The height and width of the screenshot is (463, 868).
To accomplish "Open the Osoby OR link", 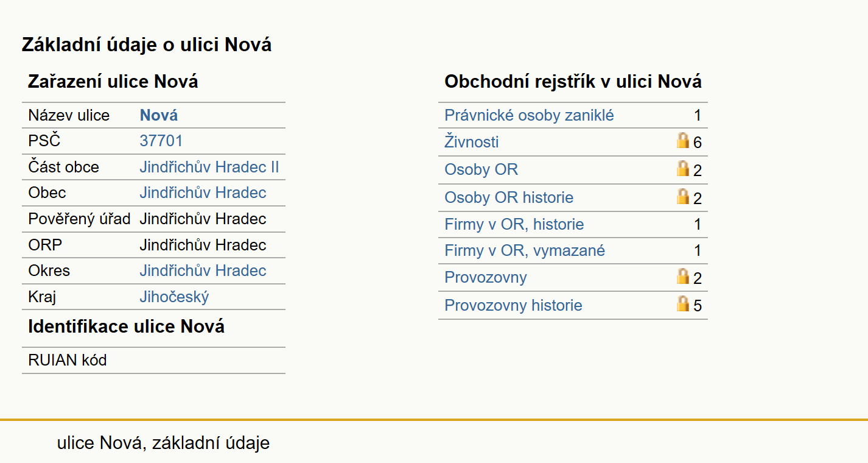I will [481, 169].
